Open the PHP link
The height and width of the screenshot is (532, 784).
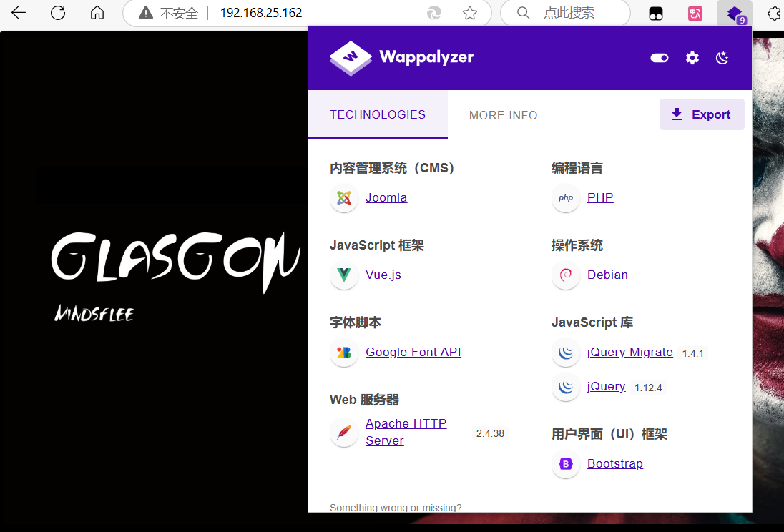[x=600, y=197]
